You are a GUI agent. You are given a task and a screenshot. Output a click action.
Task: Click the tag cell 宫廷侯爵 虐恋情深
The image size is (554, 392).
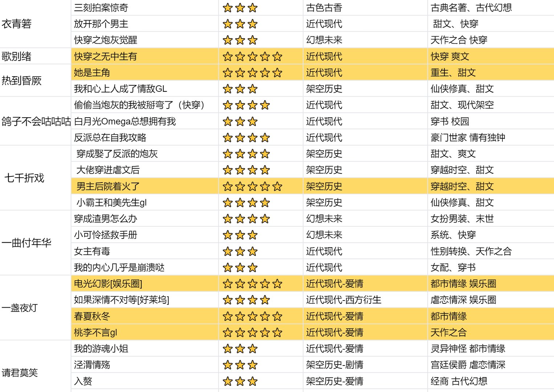(x=468, y=365)
